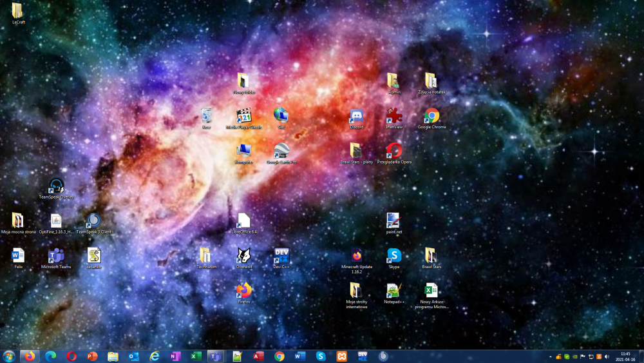644x363 pixels.
Task: Select the Google Earth Pro desktop icon
Action: pos(281,152)
